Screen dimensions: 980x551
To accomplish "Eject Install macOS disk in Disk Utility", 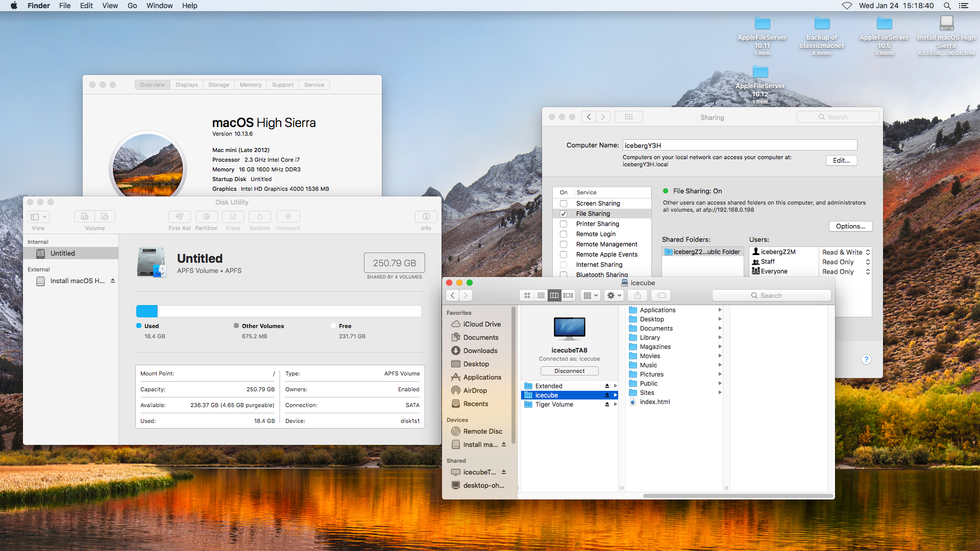I will (x=113, y=281).
